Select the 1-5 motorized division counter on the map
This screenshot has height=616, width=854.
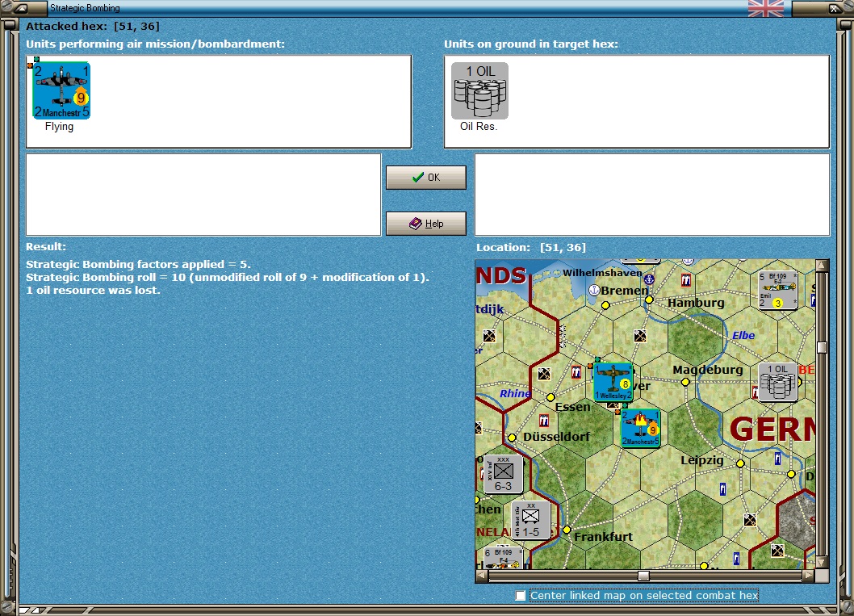tap(530, 521)
